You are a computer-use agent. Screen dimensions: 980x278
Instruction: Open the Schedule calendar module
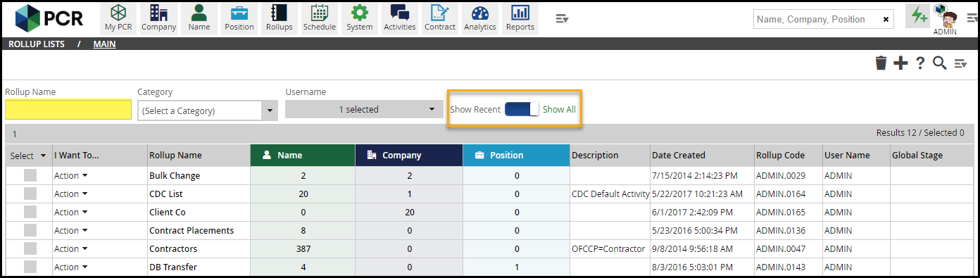pos(320,19)
